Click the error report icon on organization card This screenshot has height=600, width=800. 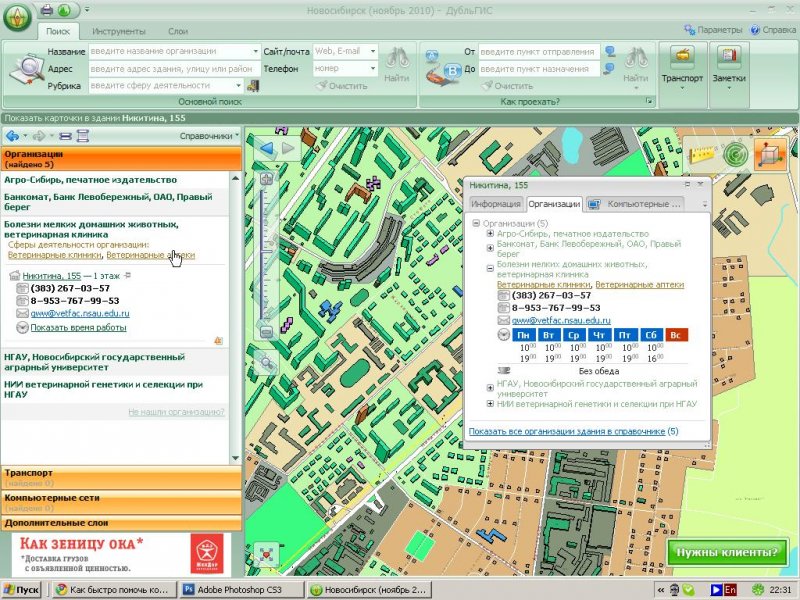[x=218, y=340]
